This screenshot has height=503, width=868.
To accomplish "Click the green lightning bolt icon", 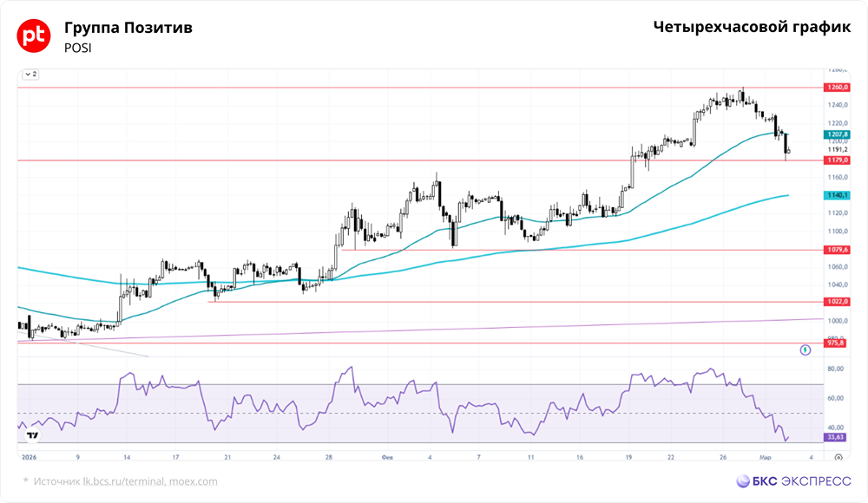I will coord(806,349).
